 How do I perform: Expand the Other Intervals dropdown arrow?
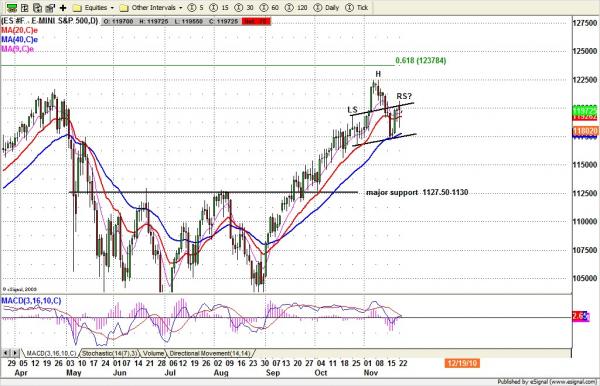[181, 8]
